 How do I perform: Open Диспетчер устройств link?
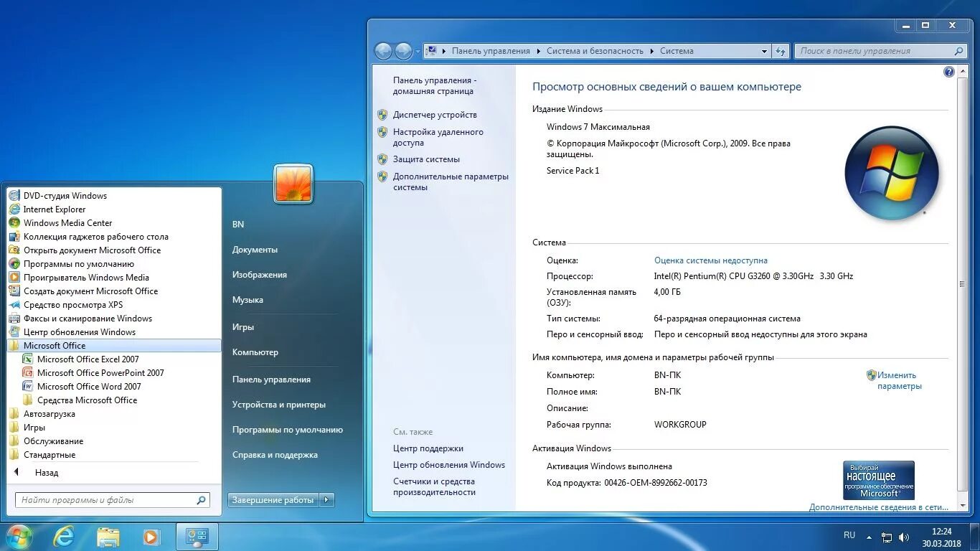pos(435,115)
